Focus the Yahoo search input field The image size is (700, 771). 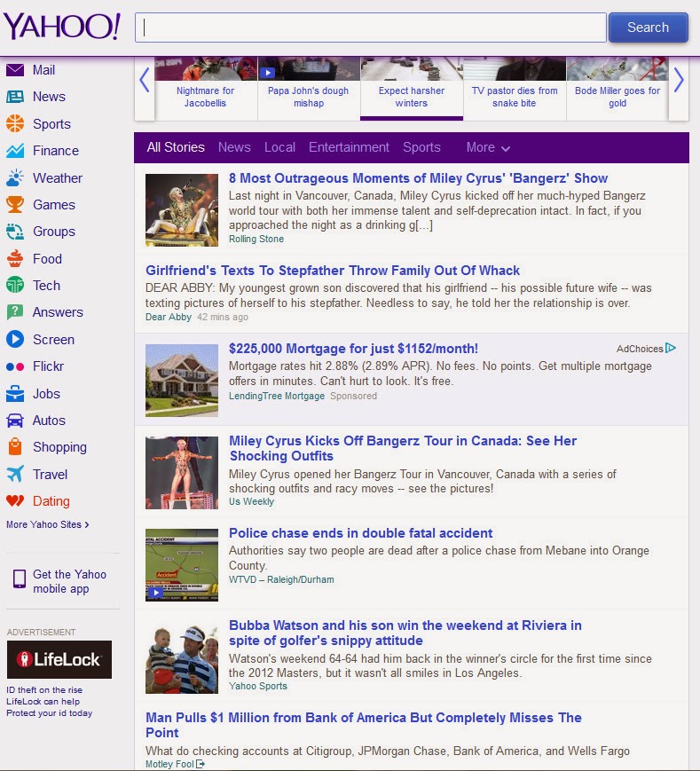[370, 28]
